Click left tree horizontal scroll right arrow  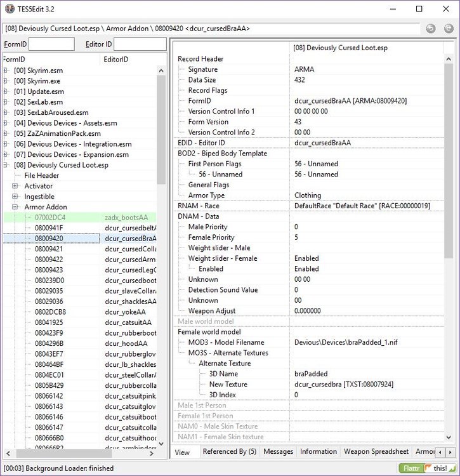(152, 454)
